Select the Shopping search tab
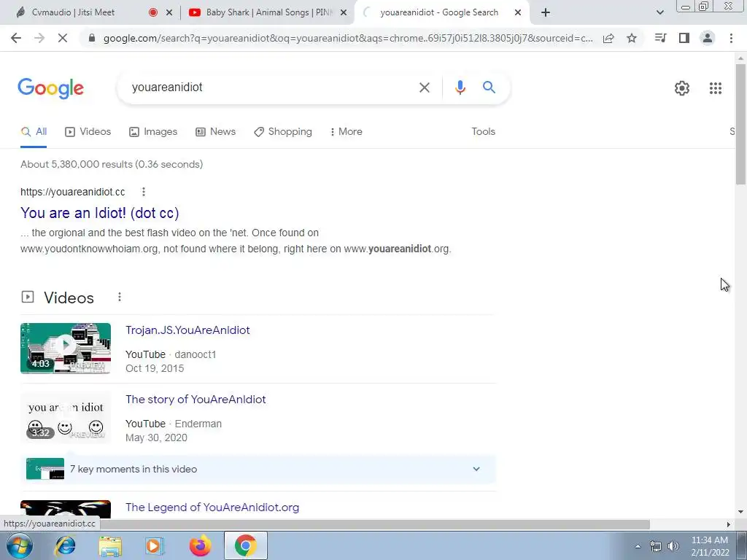This screenshot has width=747, height=560. click(283, 132)
